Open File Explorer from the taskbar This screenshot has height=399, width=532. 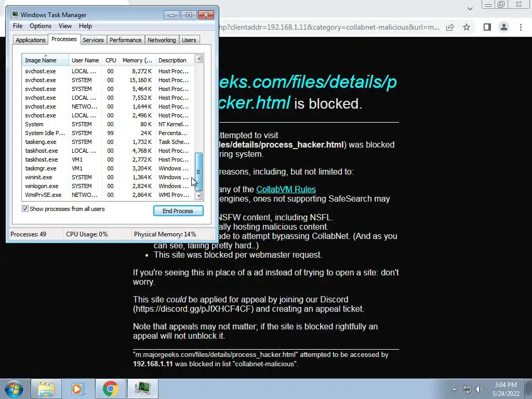click(x=46, y=389)
